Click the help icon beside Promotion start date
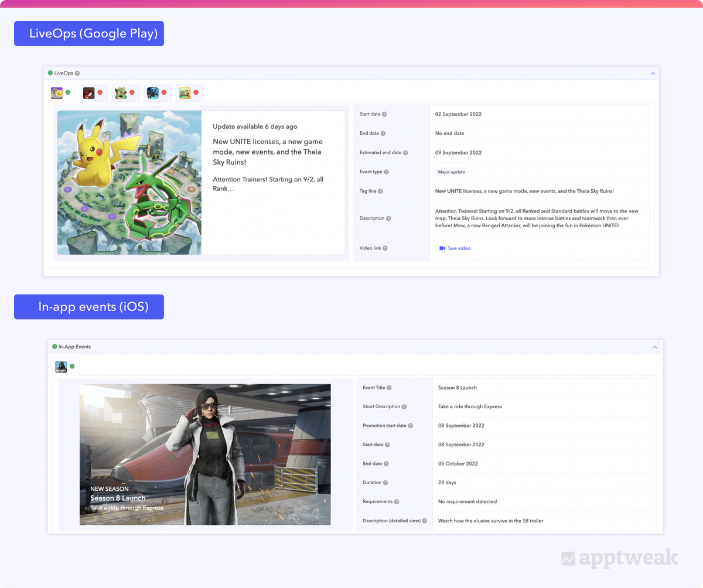 click(410, 426)
